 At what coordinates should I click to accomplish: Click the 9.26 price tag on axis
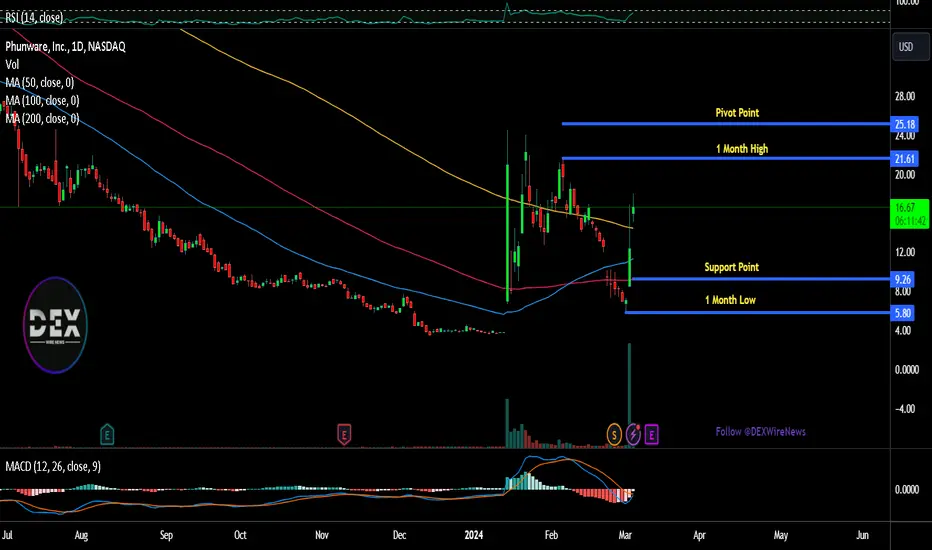[x=903, y=279]
